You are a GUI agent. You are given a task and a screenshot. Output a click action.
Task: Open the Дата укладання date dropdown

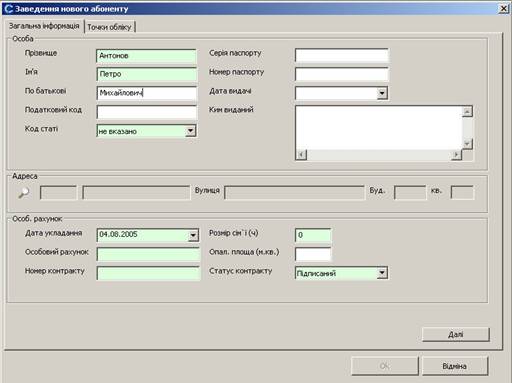(193, 235)
